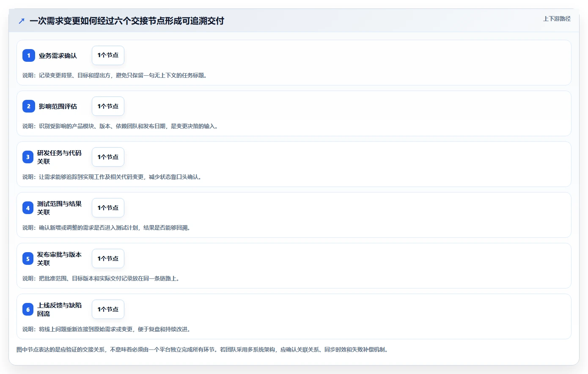Click 1个节点 button for 业务需求确认

click(x=108, y=55)
